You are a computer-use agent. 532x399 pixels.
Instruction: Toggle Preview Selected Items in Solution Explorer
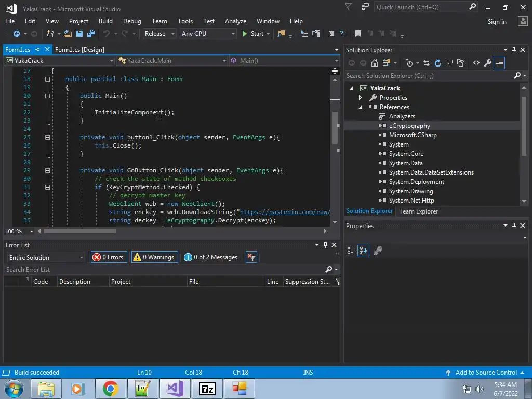tap(499, 63)
